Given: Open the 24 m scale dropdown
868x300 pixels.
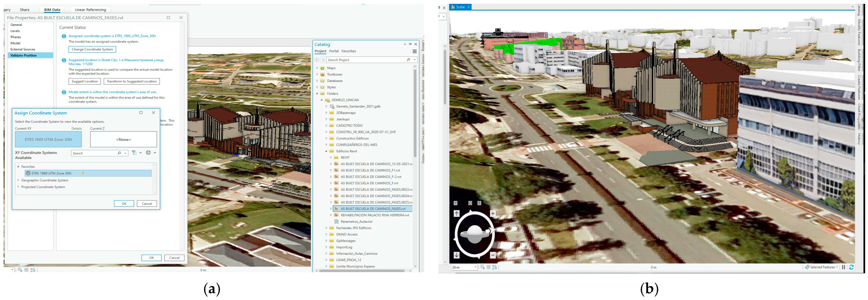Looking at the screenshot, I should point(475,267).
